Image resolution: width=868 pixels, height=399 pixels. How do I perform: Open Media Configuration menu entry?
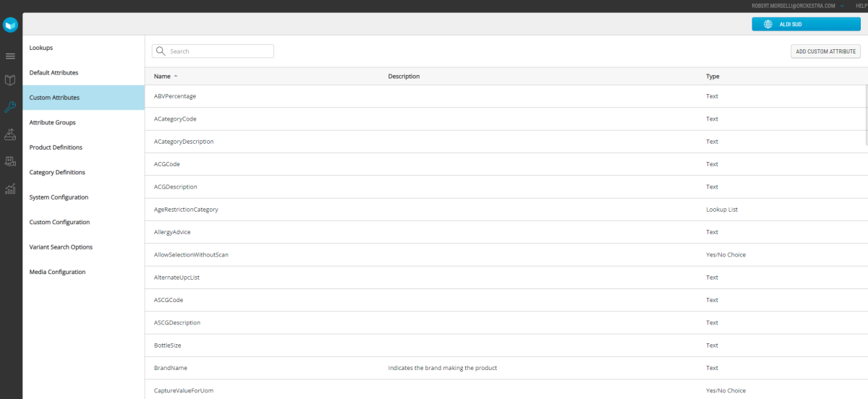[57, 273]
